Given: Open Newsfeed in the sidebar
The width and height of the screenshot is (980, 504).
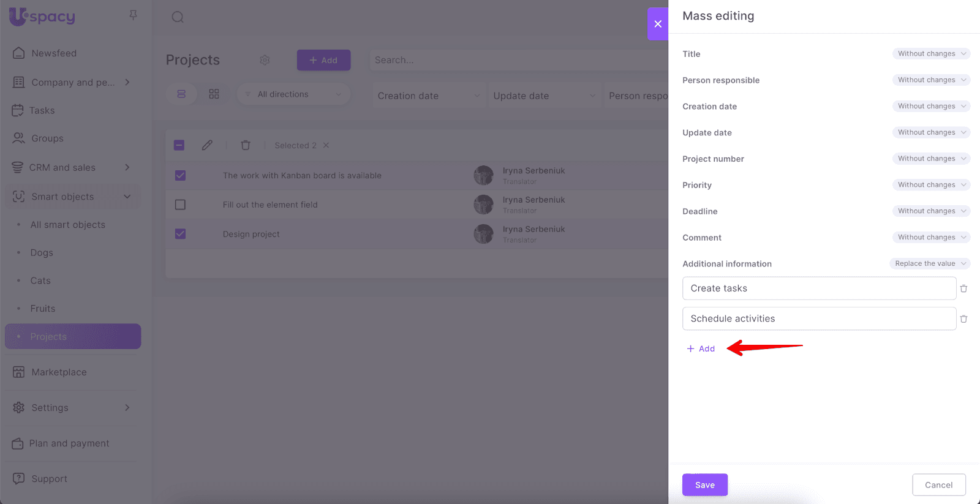Looking at the screenshot, I should (x=54, y=53).
